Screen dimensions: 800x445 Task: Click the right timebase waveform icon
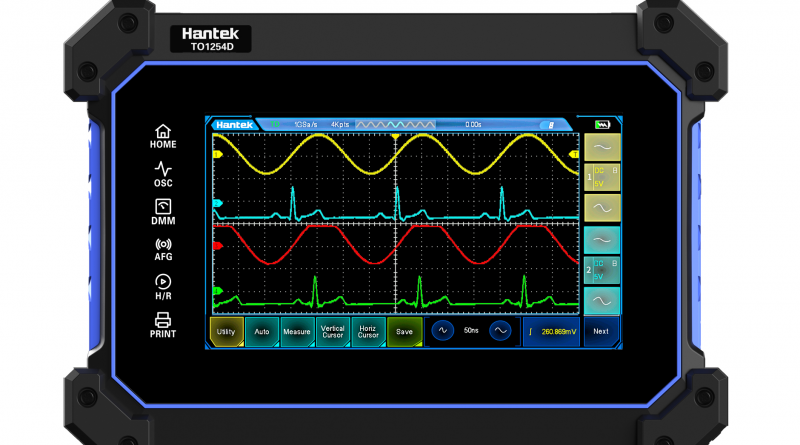(x=500, y=331)
